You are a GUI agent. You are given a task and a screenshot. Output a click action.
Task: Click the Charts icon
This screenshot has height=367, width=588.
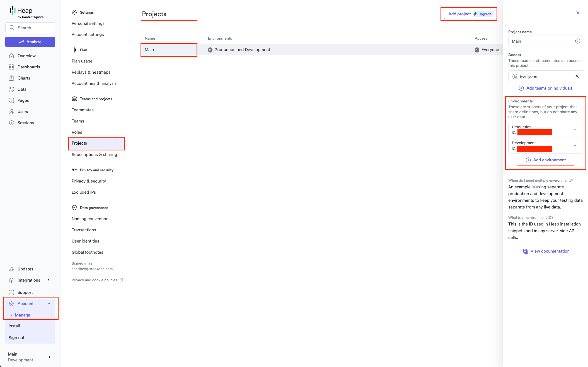pos(11,78)
